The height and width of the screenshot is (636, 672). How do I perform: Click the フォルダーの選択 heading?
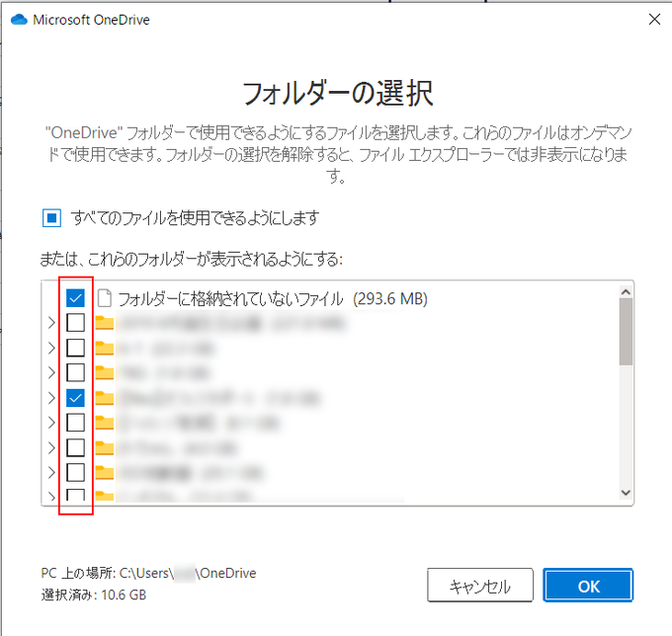[x=338, y=94]
